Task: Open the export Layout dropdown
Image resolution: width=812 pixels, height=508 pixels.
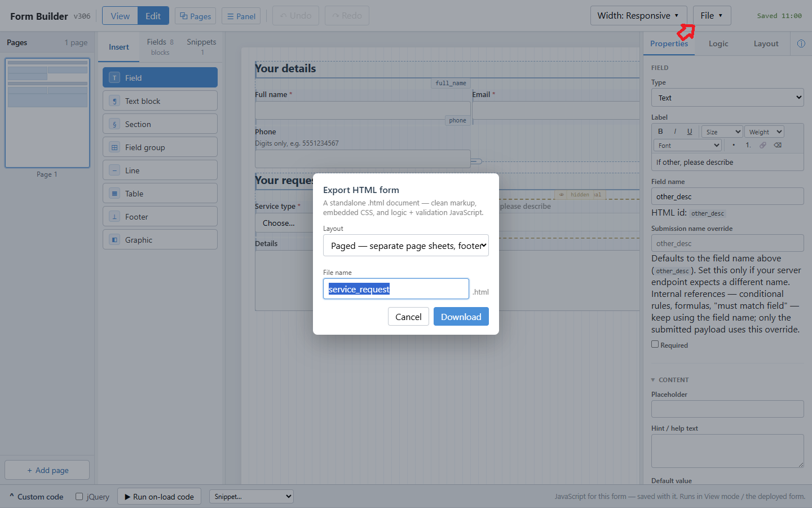Action: [406, 246]
